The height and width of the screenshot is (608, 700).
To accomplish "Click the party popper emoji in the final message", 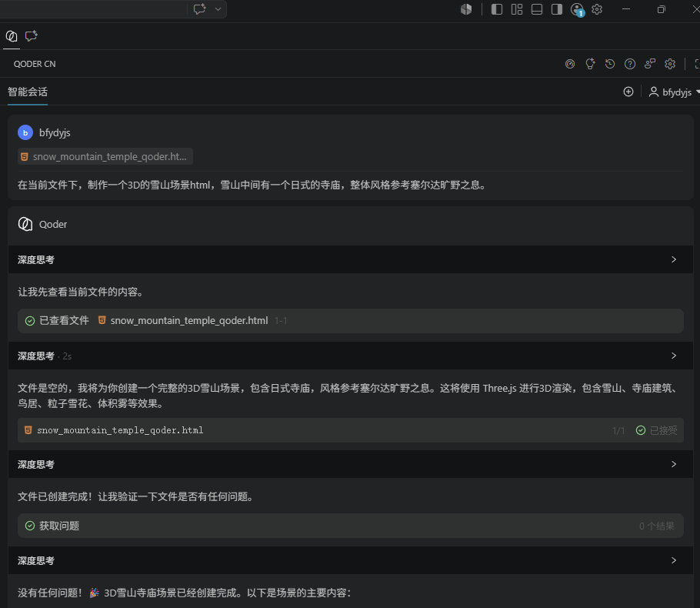I will coord(94,593).
